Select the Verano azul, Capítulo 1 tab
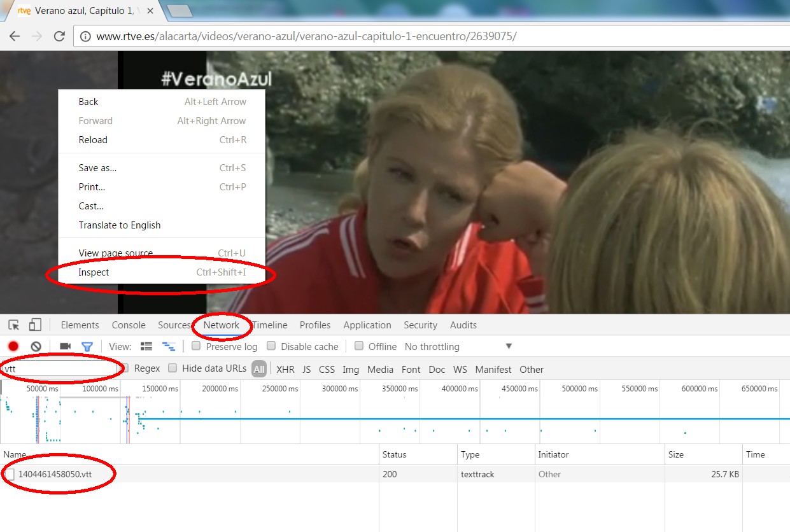The image size is (790, 532). pos(83,11)
